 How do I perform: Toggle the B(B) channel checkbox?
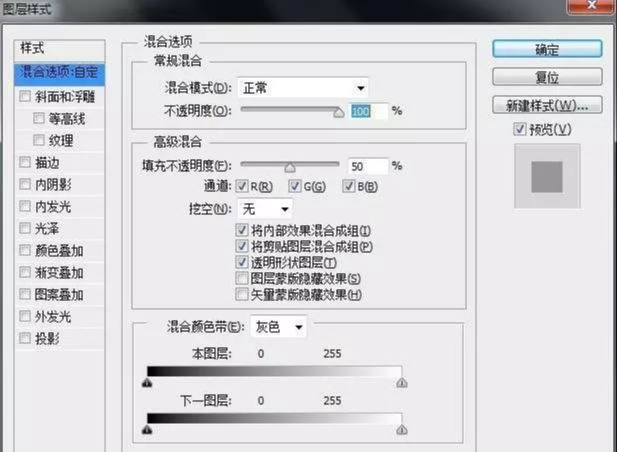tap(349, 186)
